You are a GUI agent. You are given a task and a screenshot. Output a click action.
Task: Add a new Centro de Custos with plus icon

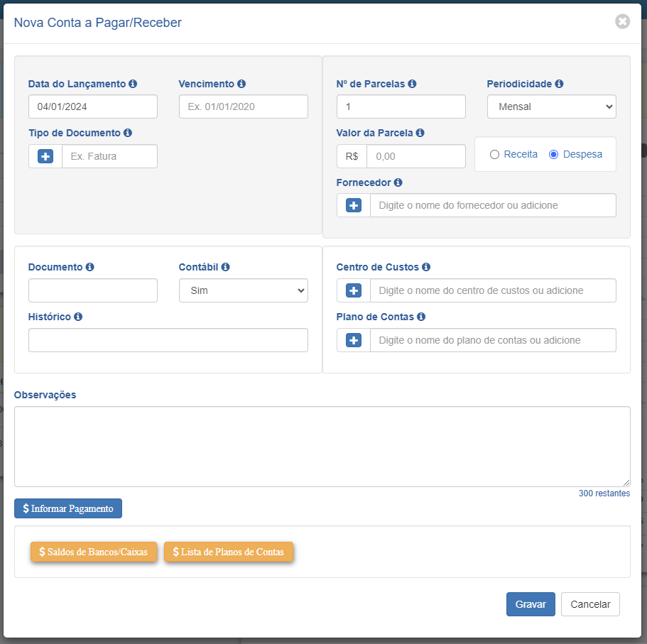click(x=354, y=290)
